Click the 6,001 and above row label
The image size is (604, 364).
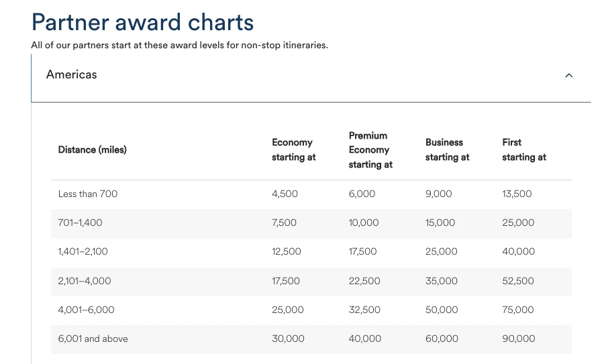(93, 339)
